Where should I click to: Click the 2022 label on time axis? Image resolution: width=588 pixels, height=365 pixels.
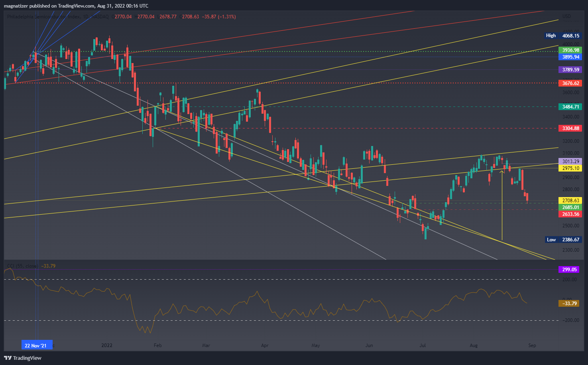coord(107,345)
